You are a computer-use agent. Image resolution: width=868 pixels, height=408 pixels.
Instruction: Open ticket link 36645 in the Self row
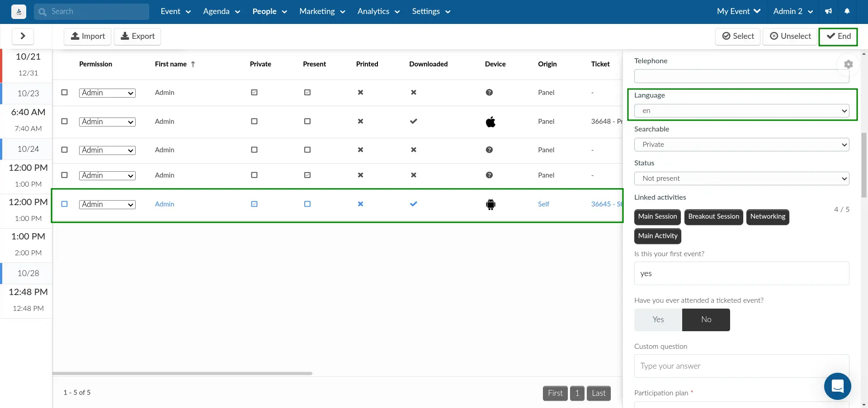coord(607,204)
